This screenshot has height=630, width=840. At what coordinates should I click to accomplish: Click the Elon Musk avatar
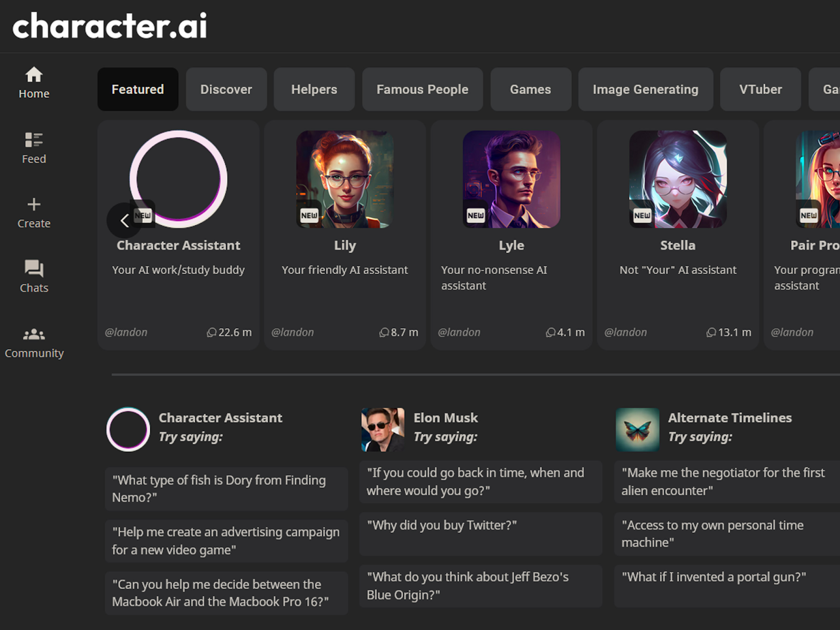point(383,429)
